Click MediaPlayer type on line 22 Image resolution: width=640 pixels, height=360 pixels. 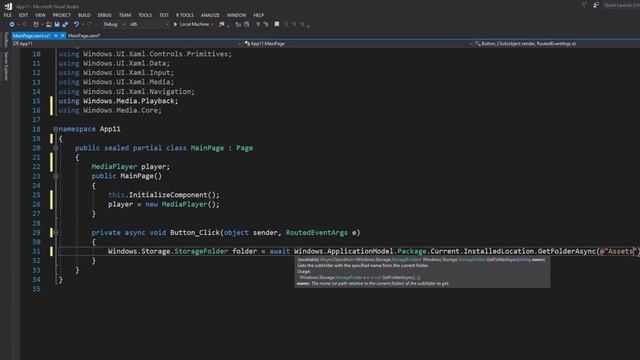coord(114,167)
